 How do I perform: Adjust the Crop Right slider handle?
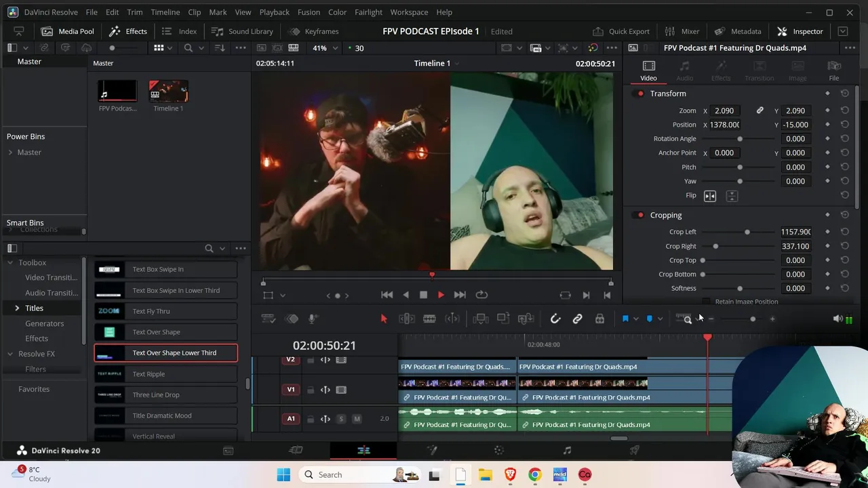715,247
